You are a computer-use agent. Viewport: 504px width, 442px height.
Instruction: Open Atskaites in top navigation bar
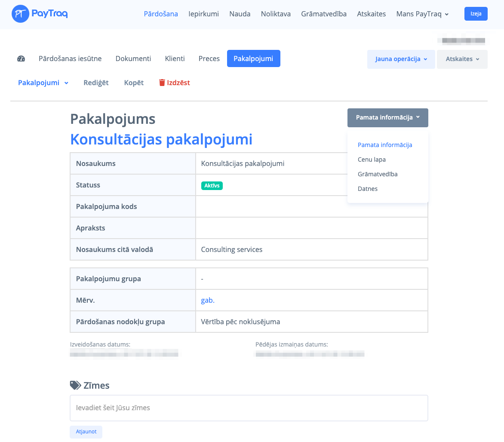[371, 14]
